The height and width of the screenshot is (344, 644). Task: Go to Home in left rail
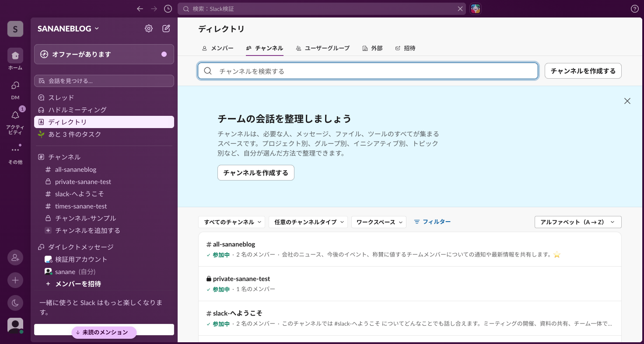point(15,59)
